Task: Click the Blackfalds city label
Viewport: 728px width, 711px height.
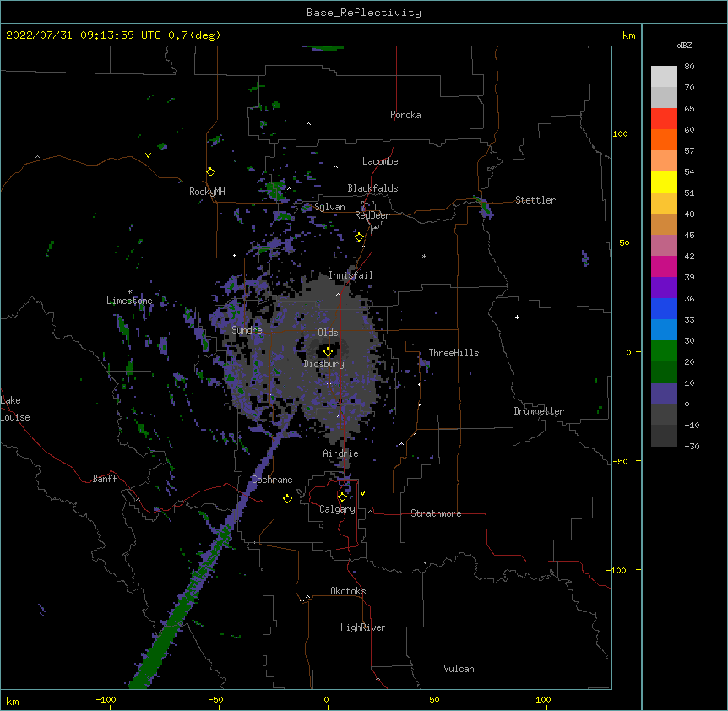Action: coord(372,188)
